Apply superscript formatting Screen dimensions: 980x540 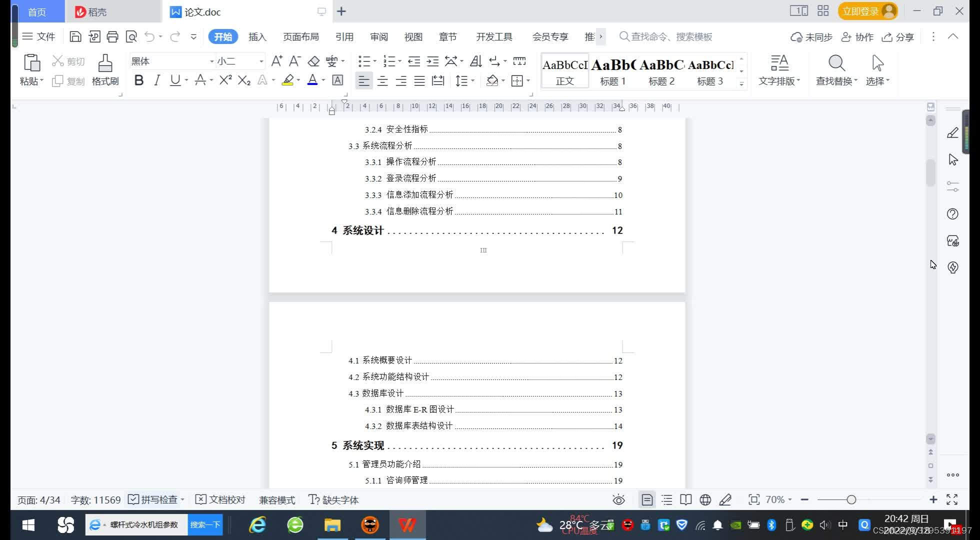(225, 80)
